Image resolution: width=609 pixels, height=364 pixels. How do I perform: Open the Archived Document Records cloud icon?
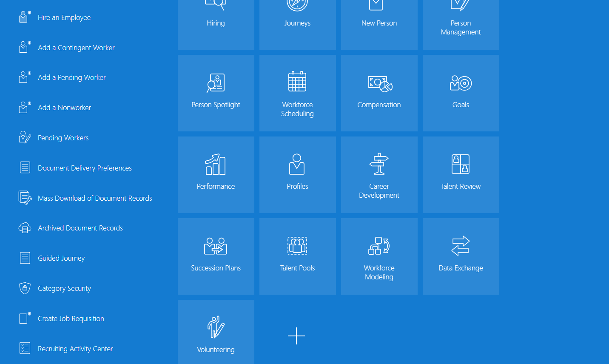coord(25,228)
